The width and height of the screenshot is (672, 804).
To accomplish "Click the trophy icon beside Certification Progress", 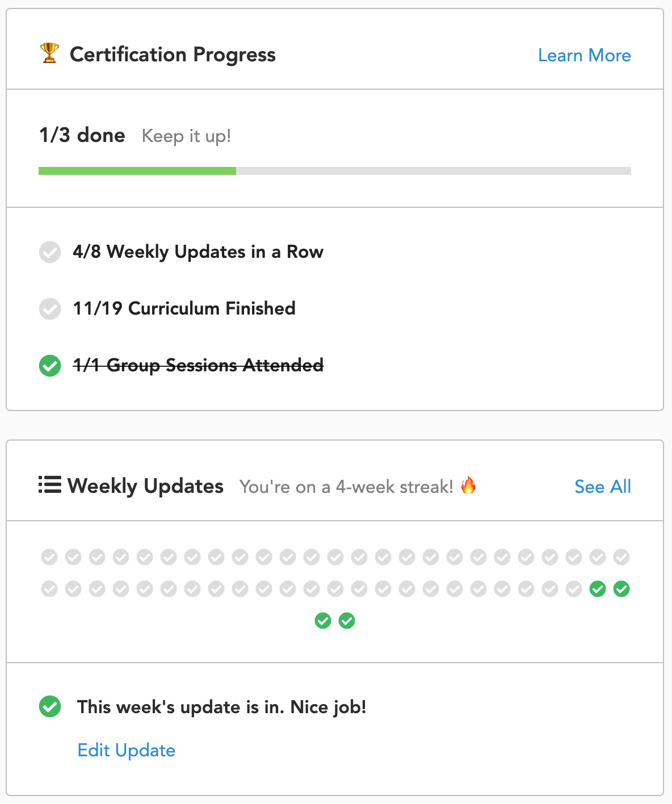I will click(x=49, y=53).
